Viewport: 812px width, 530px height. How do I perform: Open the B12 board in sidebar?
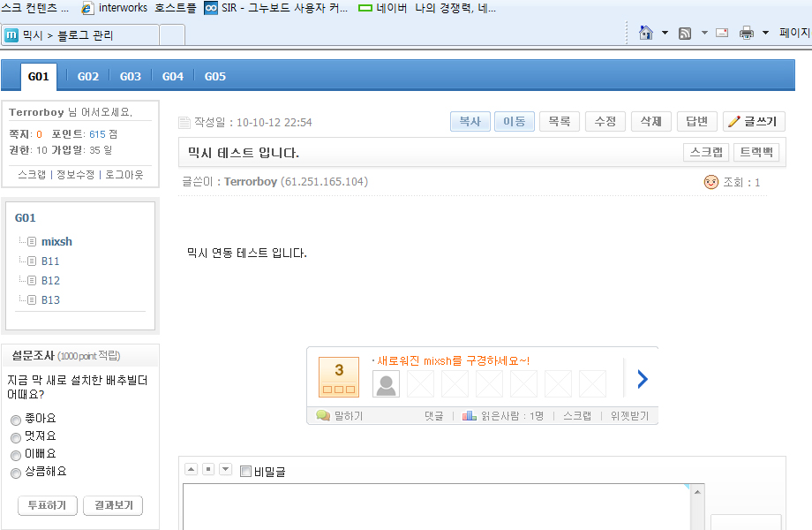click(51, 280)
